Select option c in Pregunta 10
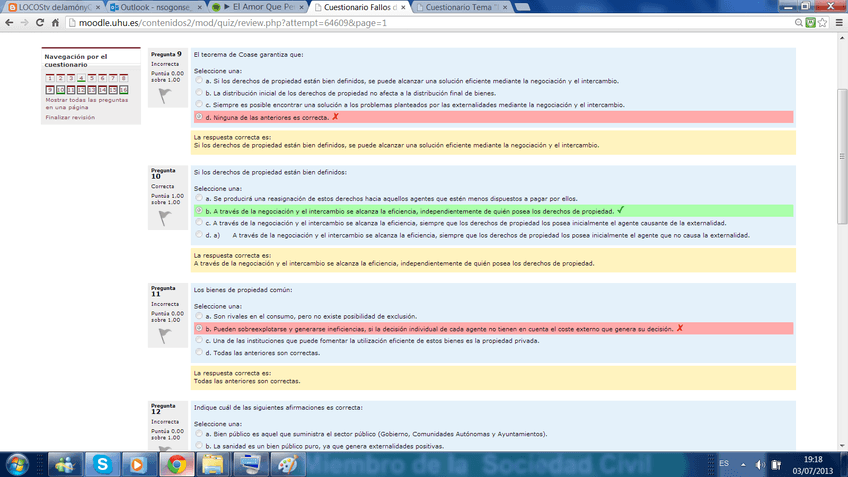The width and height of the screenshot is (848, 477). pos(198,223)
